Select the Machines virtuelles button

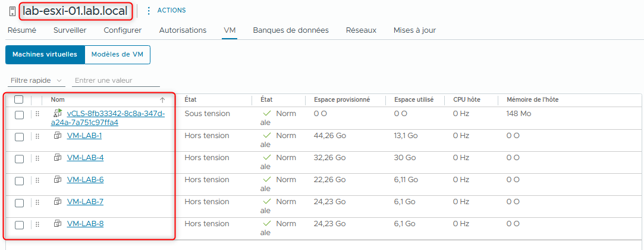45,55
